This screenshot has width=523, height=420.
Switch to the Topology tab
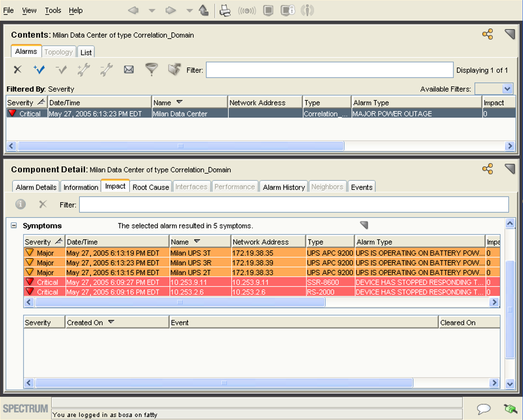point(58,52)
